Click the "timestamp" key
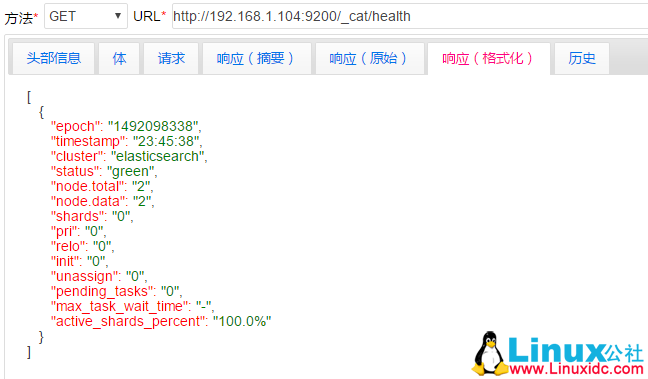Viewport: 648px width, 379px height. pos(89,141)
